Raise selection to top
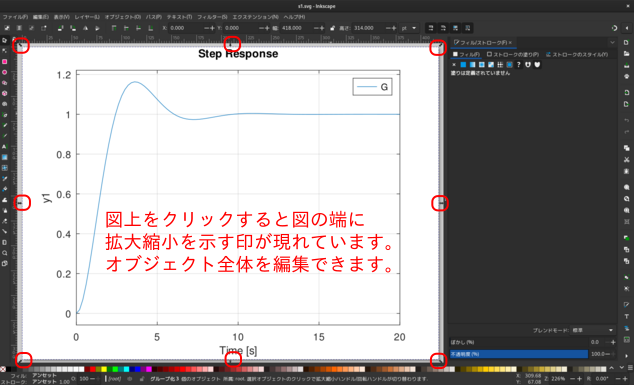 [114, 28]
